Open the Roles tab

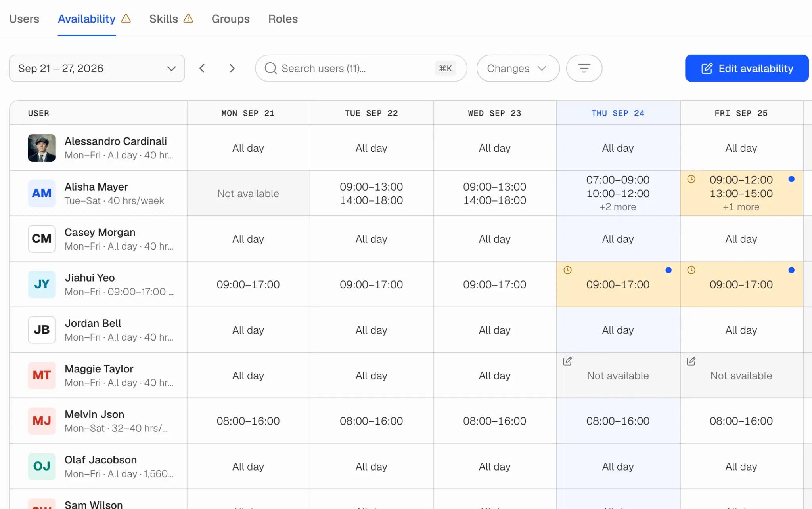283,19
